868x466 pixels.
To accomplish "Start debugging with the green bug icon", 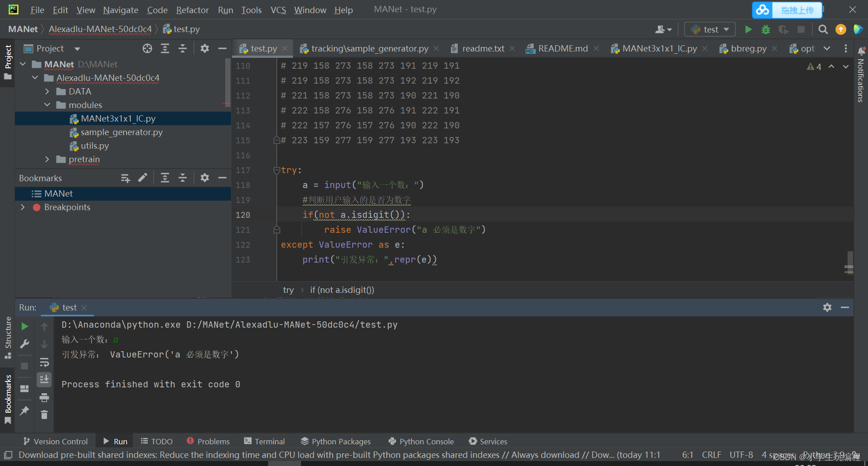I will tap(766, 29).
